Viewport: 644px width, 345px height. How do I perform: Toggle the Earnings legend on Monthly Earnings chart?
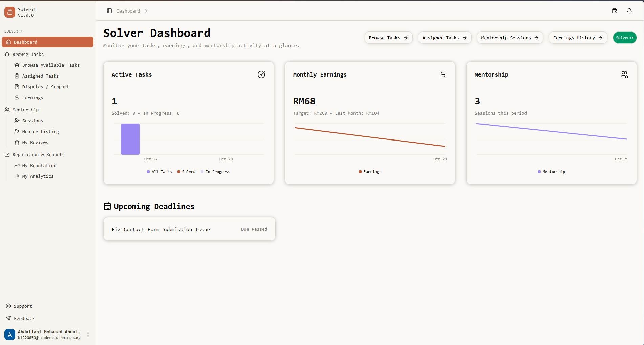(x=370, y=172)
